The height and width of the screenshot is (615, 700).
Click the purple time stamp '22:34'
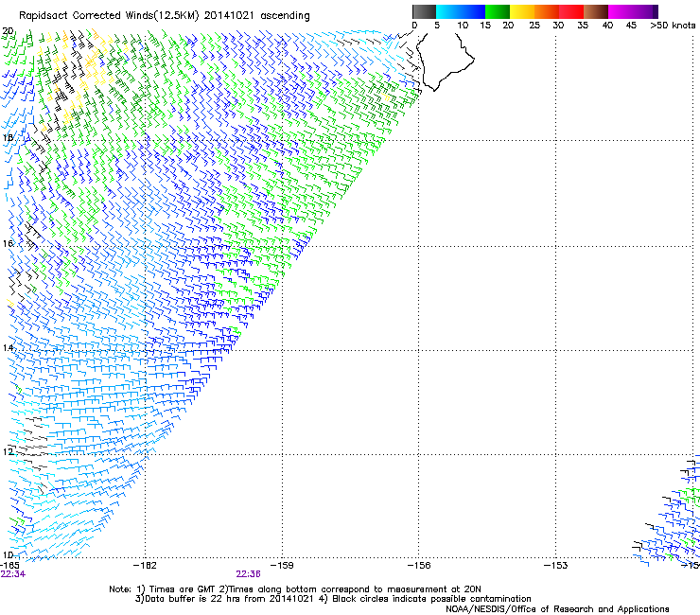point(13,574)
